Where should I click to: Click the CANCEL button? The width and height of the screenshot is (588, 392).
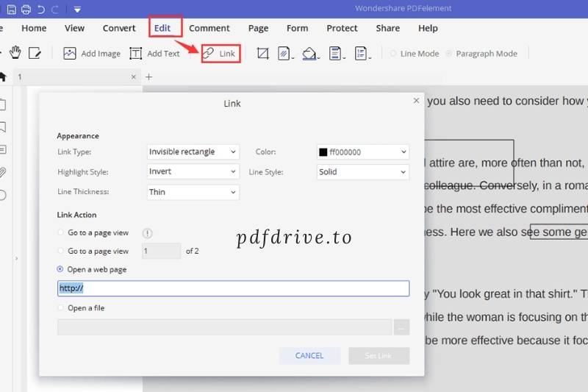pos(309,356)
